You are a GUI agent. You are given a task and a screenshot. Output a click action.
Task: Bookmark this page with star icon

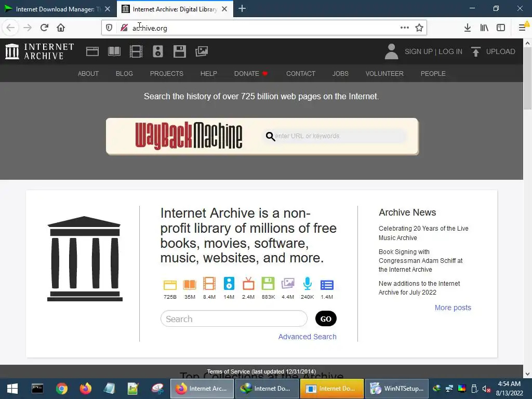coord(419,28)
